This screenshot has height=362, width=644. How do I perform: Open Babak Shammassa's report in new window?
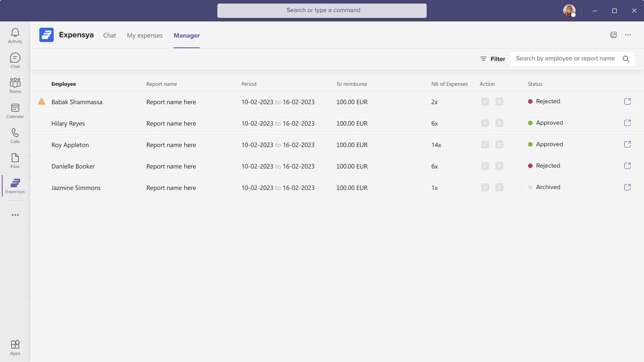[x=627, y=101]
